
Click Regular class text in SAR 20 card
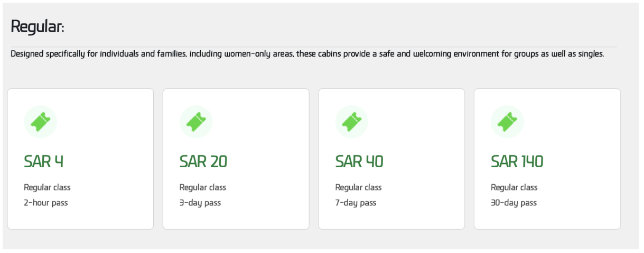click(x=203, y=187)
